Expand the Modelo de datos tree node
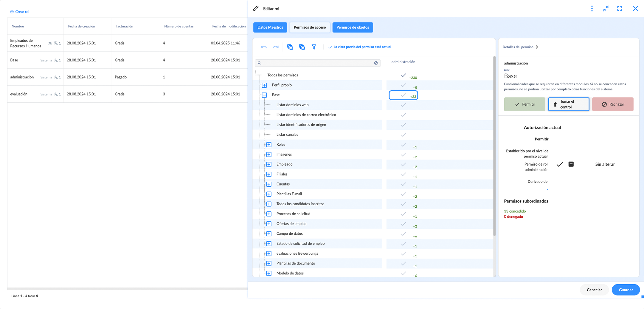Viewport: 644px width, 309px height. click(x=269, y=273)
